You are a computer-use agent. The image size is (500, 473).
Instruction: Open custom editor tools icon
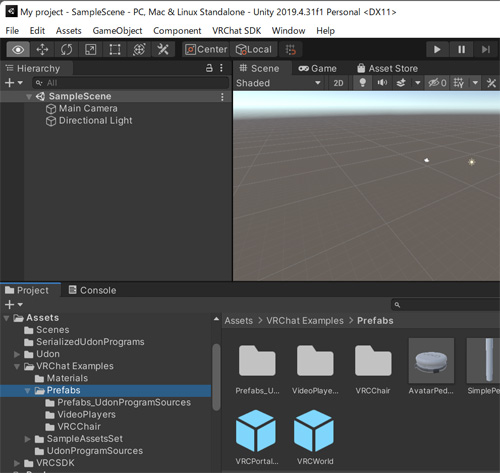tap(163, 50)
